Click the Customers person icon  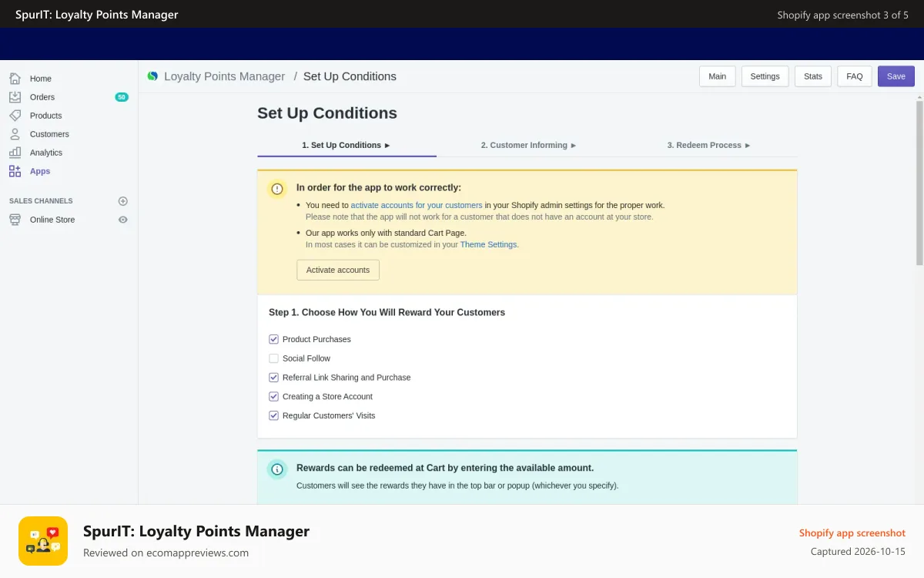click(15, 134)
